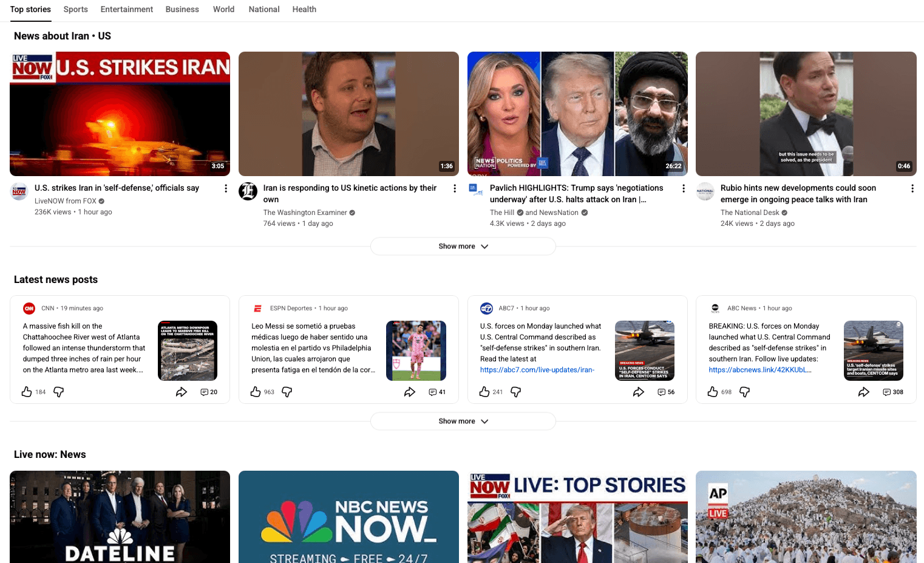Click 'Leo Messi se sometió a pruebas' text
This screenshot has height=563, width=924.
313,348
